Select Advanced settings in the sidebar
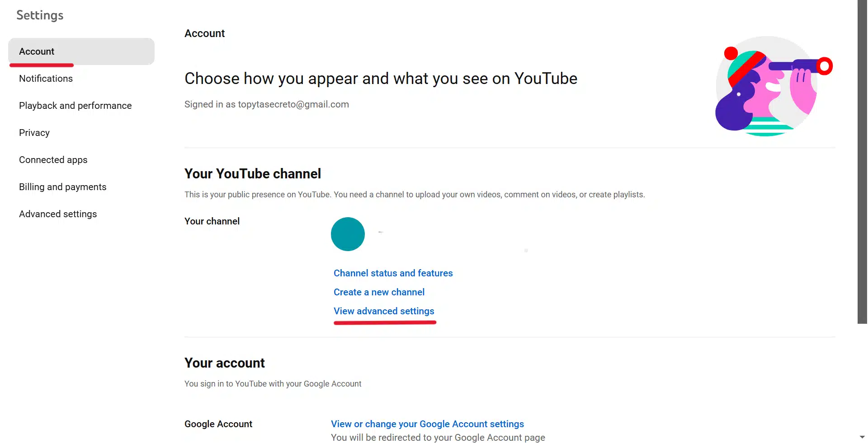868x443 pixels. click(x=58, y=214)
